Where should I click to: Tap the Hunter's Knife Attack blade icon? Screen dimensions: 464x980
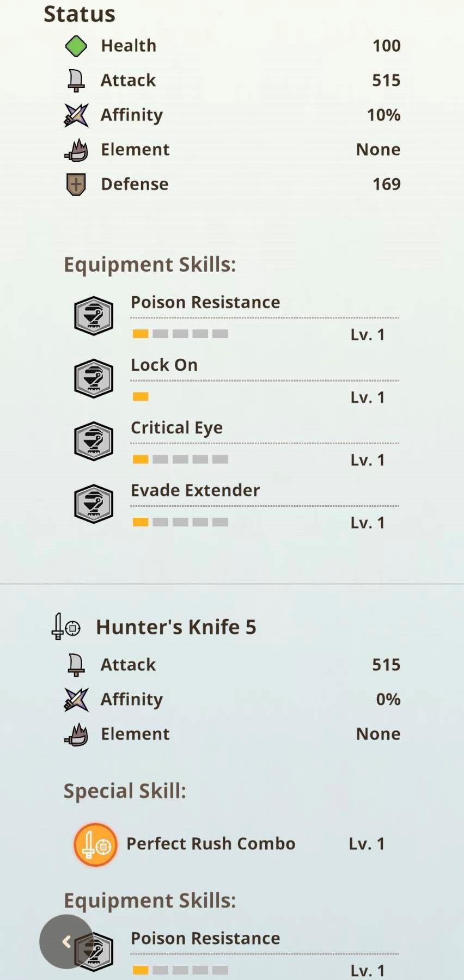coord(76,665)
